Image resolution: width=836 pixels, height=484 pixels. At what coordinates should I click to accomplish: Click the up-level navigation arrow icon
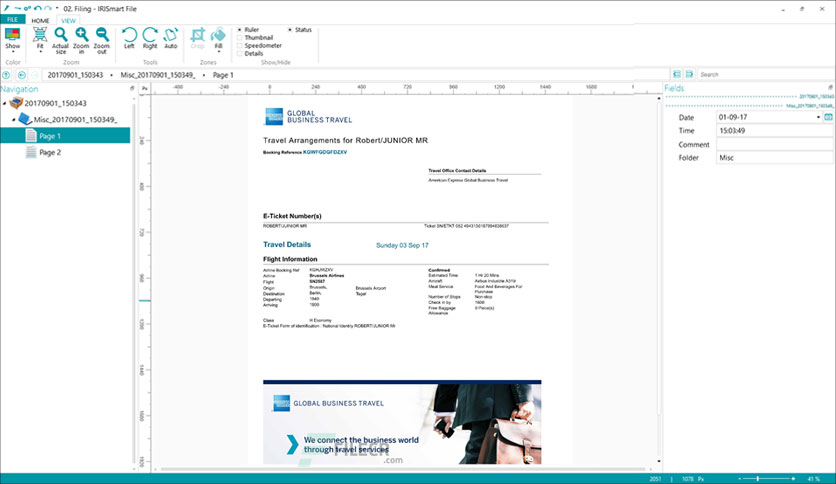6,75
